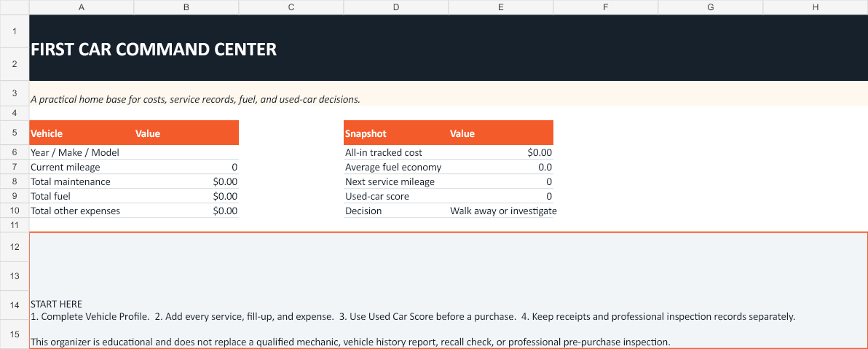Select the All-in tracked cost value
The image size is (868, 349).
[501, 152]
